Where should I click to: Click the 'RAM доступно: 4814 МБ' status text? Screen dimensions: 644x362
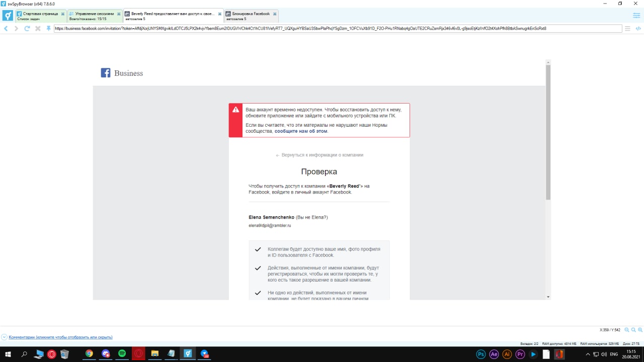(559, 343)
